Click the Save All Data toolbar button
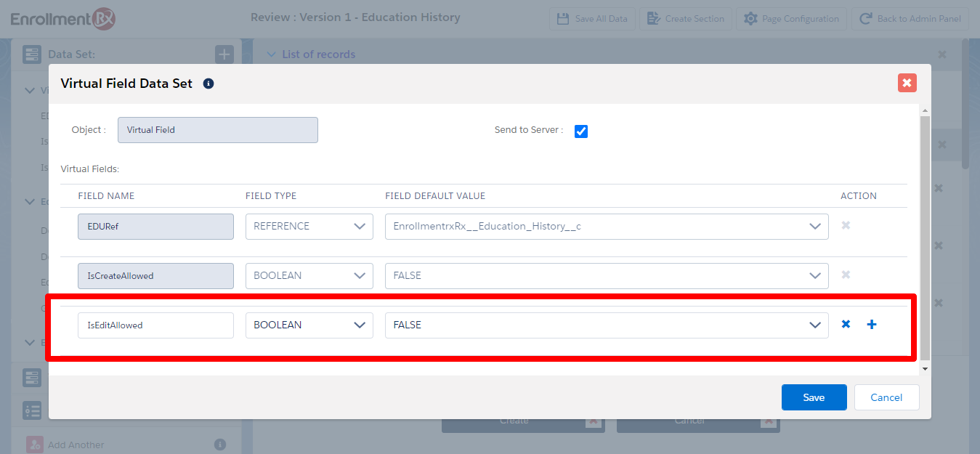Viewport: 980px width, 454px height. click(x=593, y=19)
